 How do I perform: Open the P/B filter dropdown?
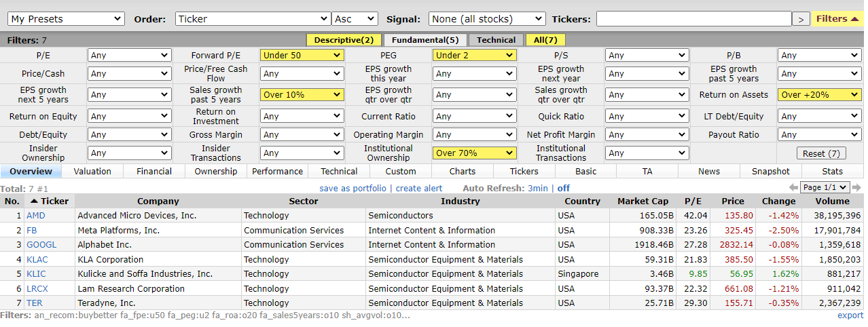(819, 56)
